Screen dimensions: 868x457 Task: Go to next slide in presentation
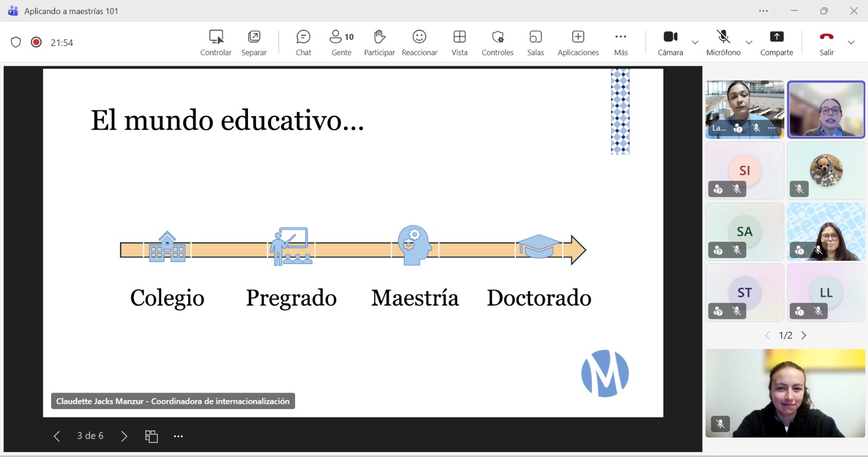point(124,436)
